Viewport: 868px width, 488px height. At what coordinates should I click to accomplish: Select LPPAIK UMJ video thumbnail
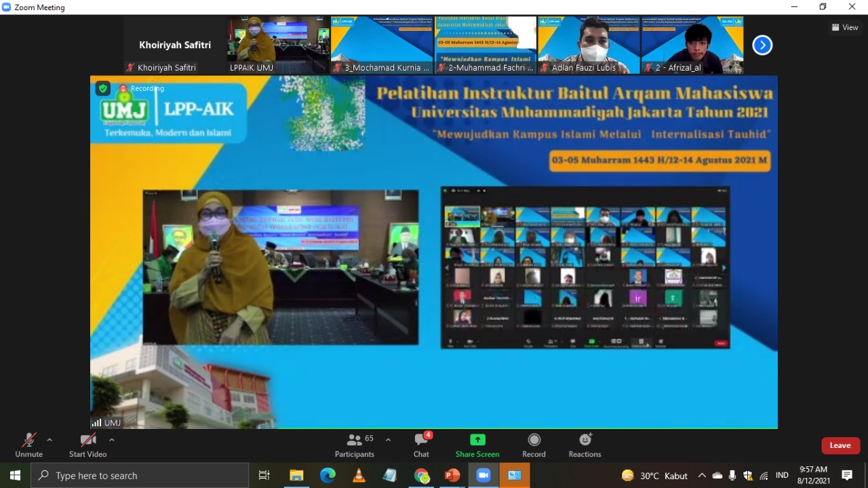pos(279,45)
